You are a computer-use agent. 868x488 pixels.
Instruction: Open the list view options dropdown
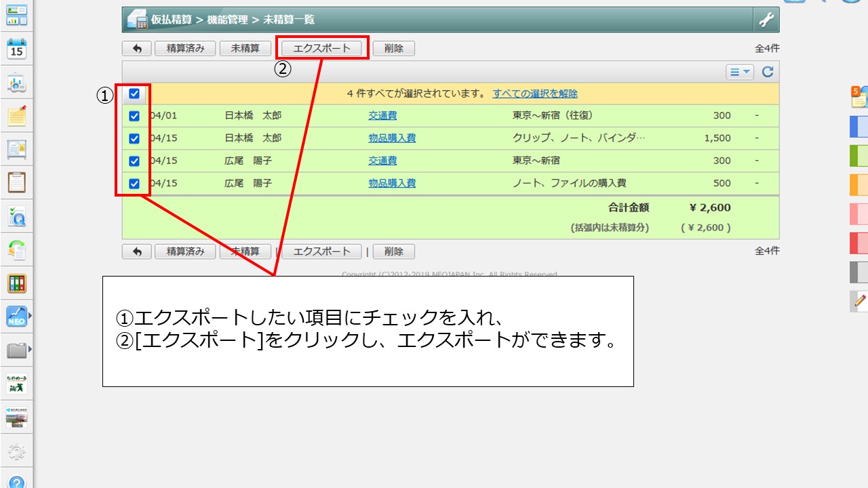click(x=739, y=72)
